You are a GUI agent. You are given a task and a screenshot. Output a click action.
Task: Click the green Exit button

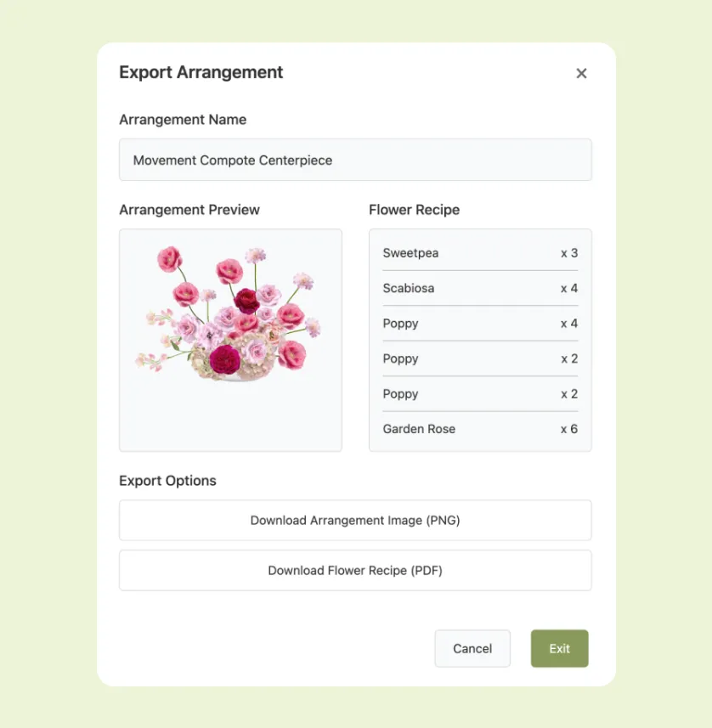[559, 648]
